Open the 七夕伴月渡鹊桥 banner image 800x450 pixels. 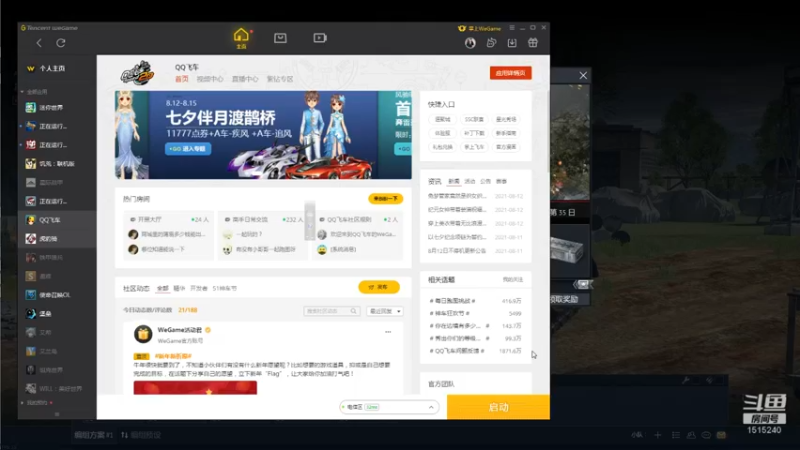[x=263, y=135]
